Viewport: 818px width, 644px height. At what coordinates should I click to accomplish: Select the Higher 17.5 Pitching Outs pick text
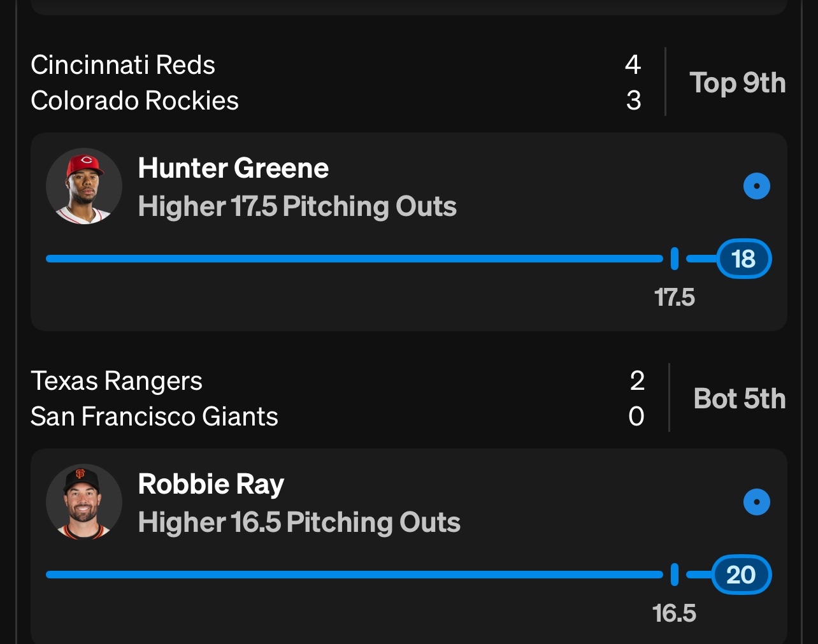point(298,206)
